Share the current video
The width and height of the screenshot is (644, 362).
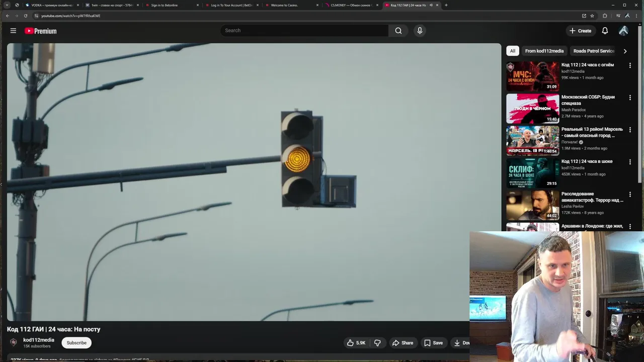(403, 343)
